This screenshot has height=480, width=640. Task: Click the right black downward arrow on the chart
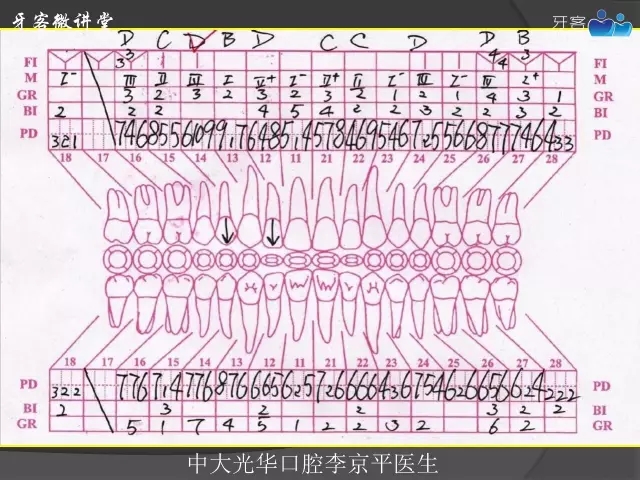click(272, 231)
